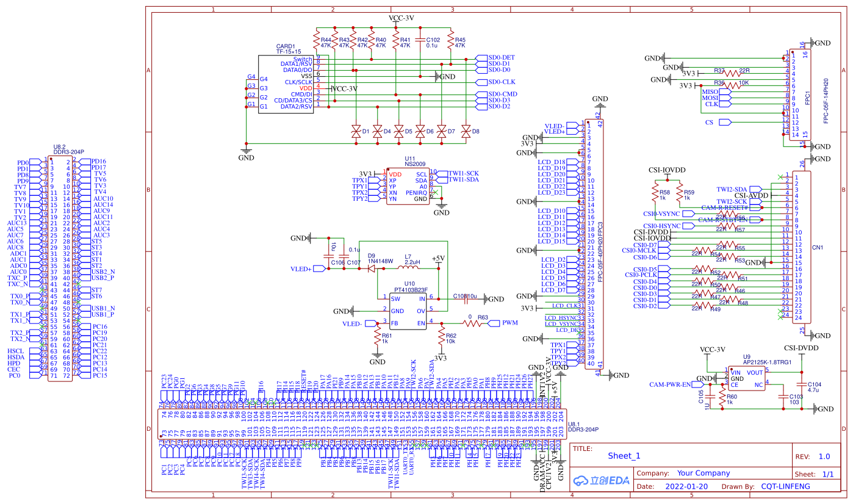Viewport: 853px width, 504px height.
Task: Click the D9 1N4148W diode symbol
Action: coord(370,268)
